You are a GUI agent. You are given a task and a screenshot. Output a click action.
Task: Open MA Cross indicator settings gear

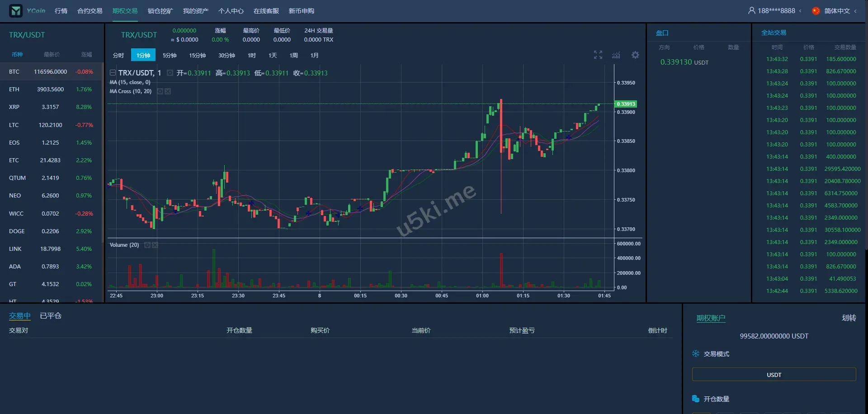(x=160, y=91)
